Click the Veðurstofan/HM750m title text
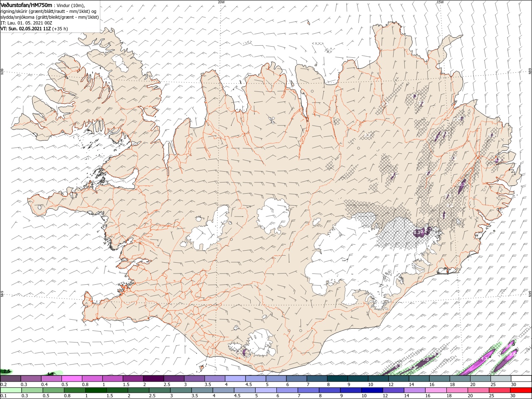 pyautogui.click(x=27, y=5)
